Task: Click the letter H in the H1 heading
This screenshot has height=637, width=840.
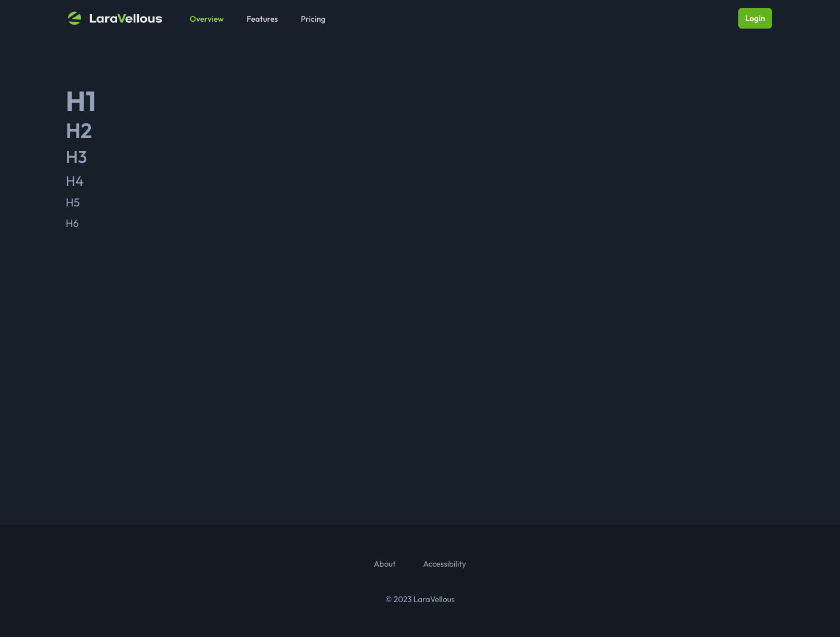Action: point(75,102)
